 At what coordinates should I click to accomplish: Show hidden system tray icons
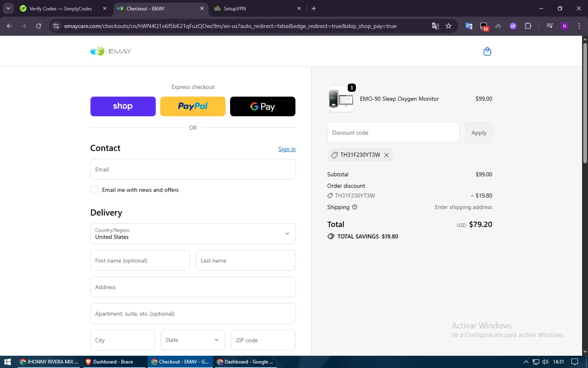(526, 362)
